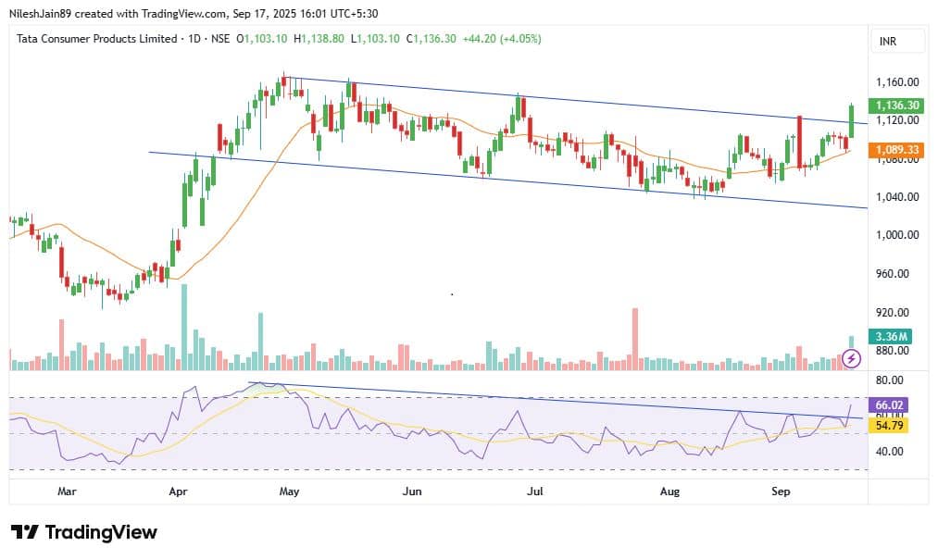
Task: Open the INR currency selector
Action: click(x=897, y=42)
